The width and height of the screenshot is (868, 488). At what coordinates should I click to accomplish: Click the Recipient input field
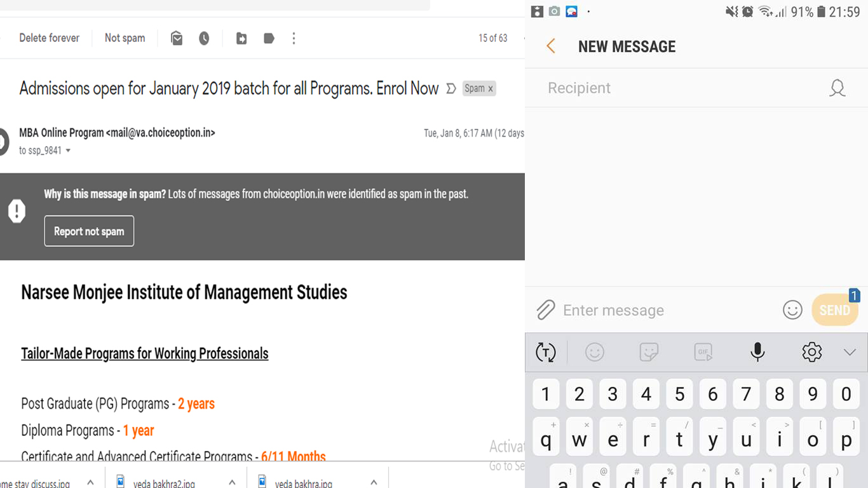click(x=680, y=88)
